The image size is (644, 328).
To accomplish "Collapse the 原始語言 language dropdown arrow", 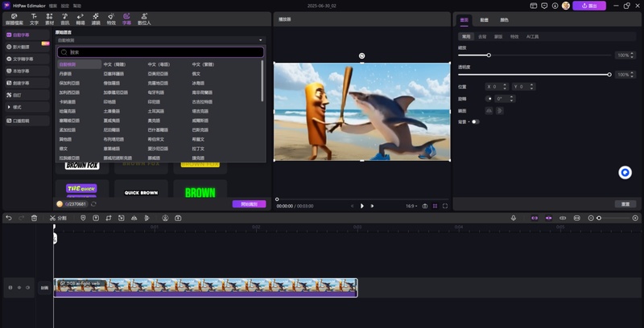I will tap(260, 40).
